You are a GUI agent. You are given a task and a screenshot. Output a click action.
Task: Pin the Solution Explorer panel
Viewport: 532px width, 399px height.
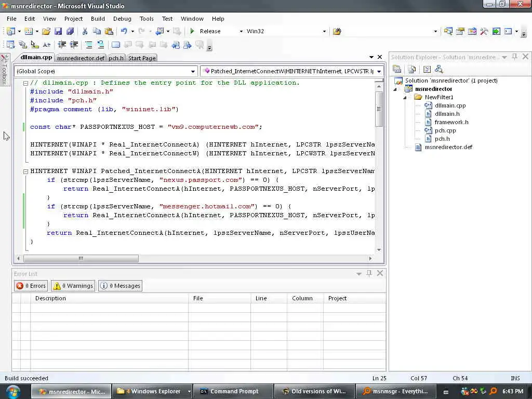coord(515,57)
